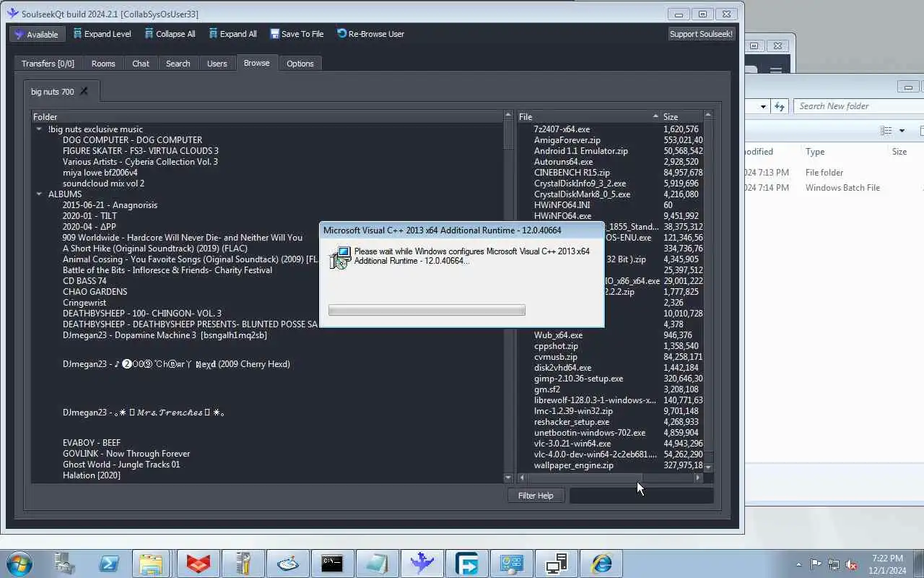Open the Windows Start menu
Image resolution: width=924 pixels, height=578 pixels.
click(x=18, y=564)
